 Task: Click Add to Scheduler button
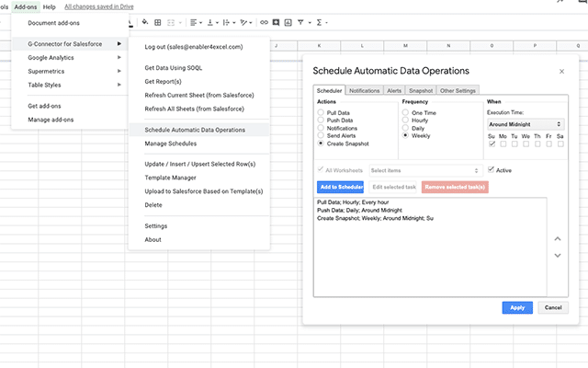tap(341, 187)
